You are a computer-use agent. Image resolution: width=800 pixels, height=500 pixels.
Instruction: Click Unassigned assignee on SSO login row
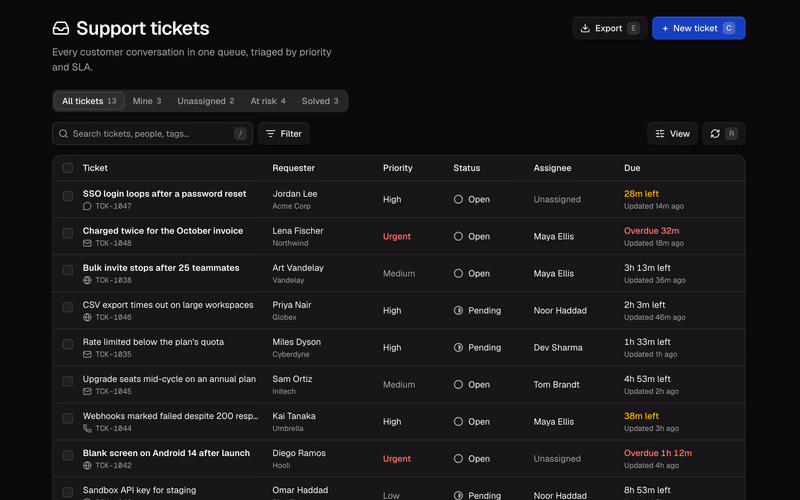point(557,199)
